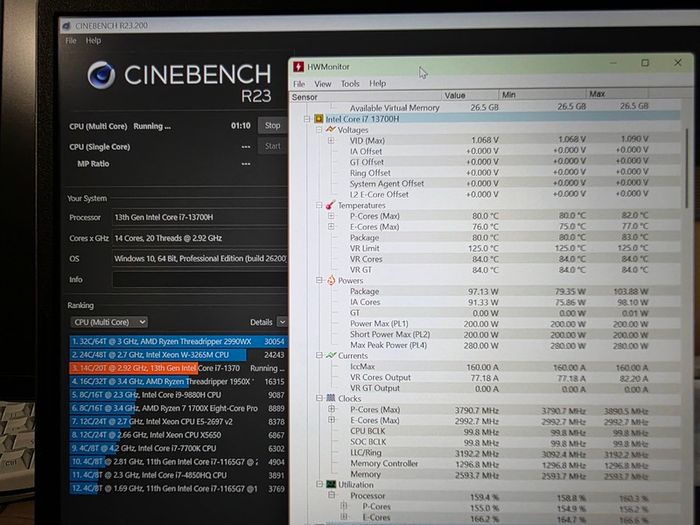The width and height of the screenshot is (700, 525).
Task: Toggle the ranking Details dropdown arrow
Action: click(x=282, y=322)
